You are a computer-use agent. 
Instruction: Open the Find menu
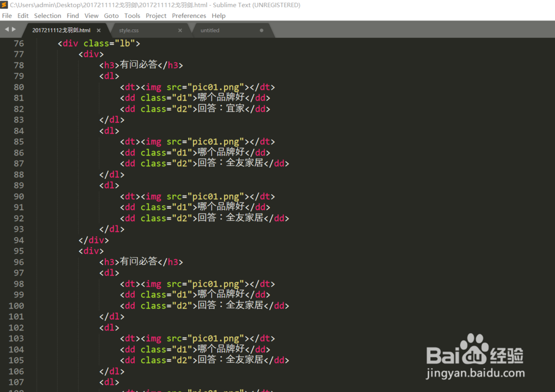[x=73, y=16]
